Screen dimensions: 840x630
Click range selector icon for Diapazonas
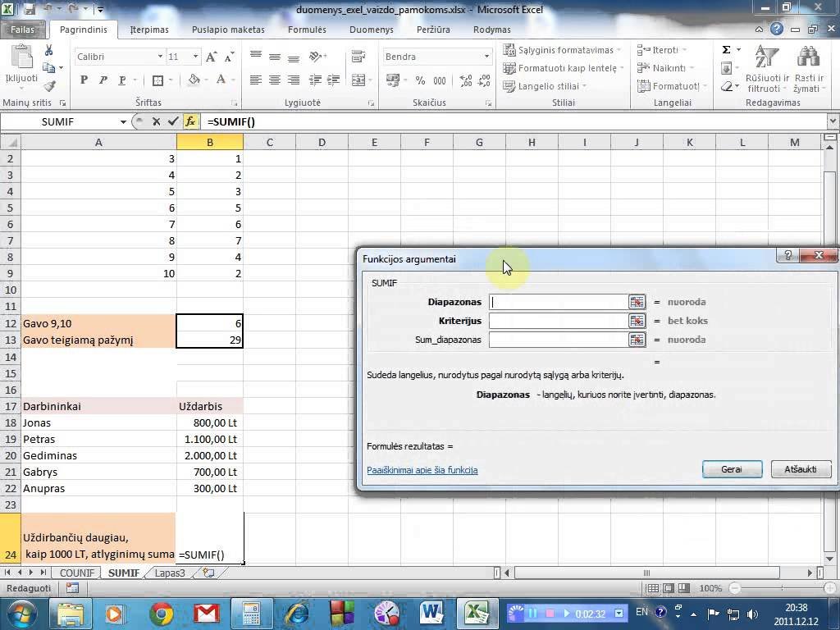(x=637, y=302)
